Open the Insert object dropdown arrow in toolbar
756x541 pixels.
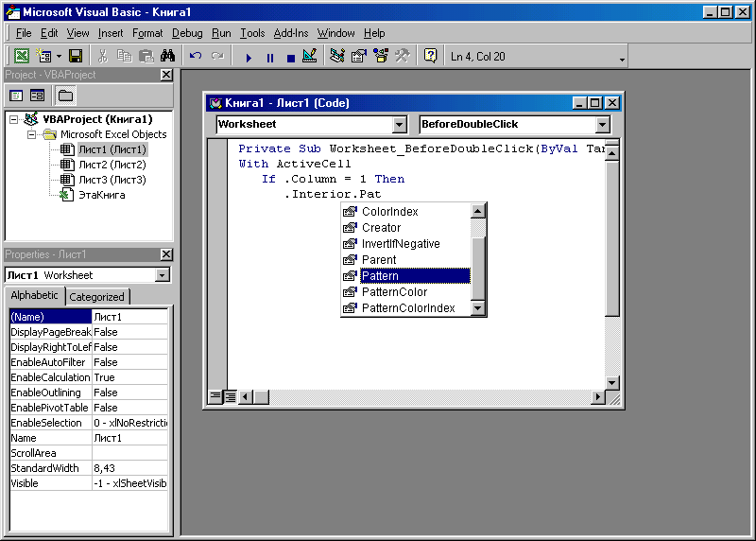coord(59,57)
